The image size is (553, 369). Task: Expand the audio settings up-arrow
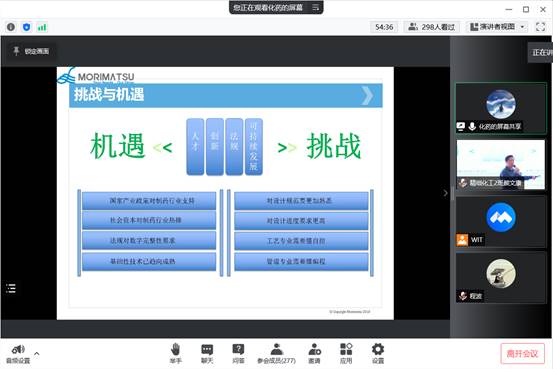click(x=37, y=353)
